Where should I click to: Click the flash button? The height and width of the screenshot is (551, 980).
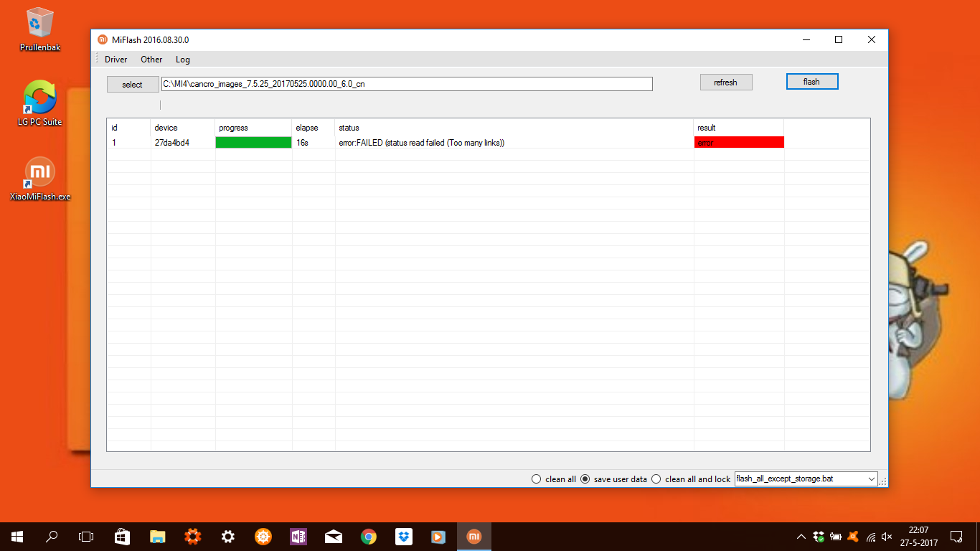pyautogui.click(x=812, y=82)
